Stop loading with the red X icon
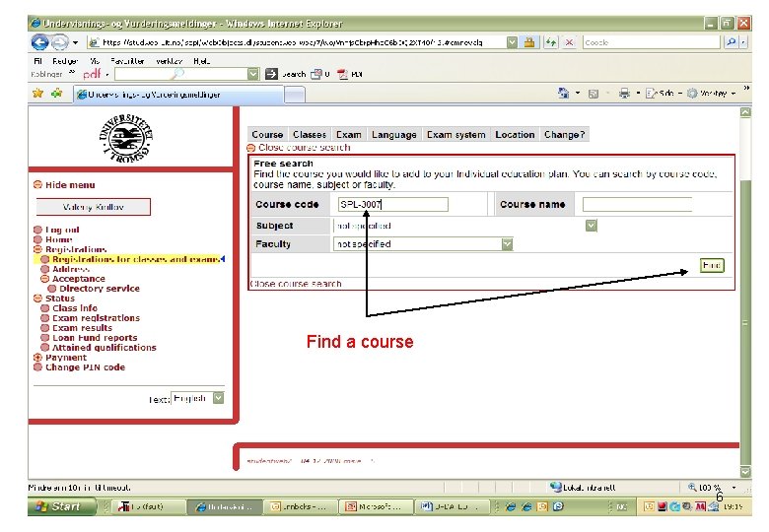769x532 pixels. click(x=569, y=42)
